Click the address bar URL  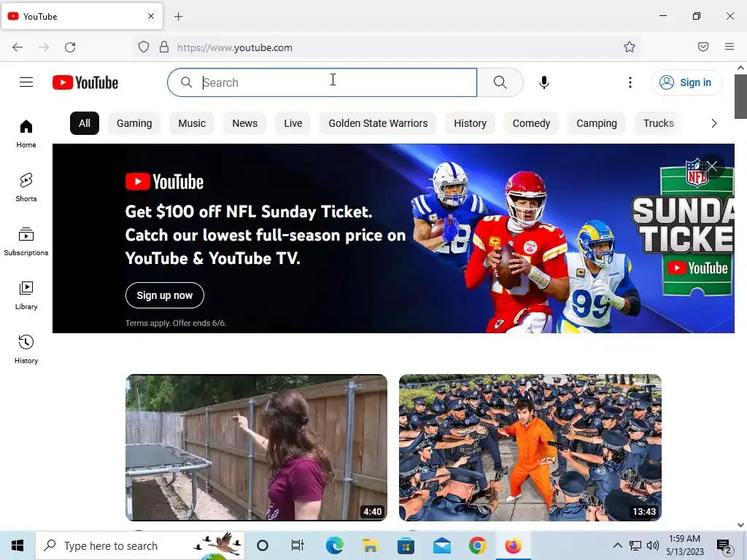click(x=235, y=47)
